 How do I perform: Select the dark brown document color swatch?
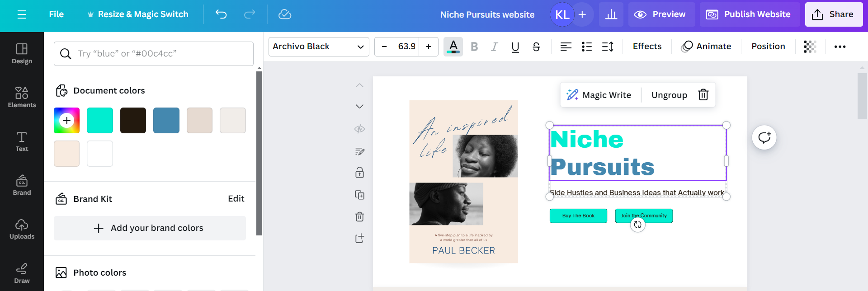tap(133, 121)
